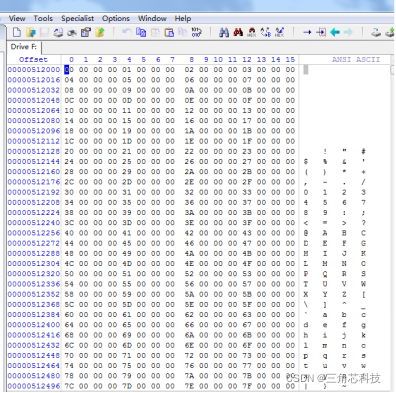
Task: Click ASCII character @ in row 00000512256
Action: coord(306,233)
